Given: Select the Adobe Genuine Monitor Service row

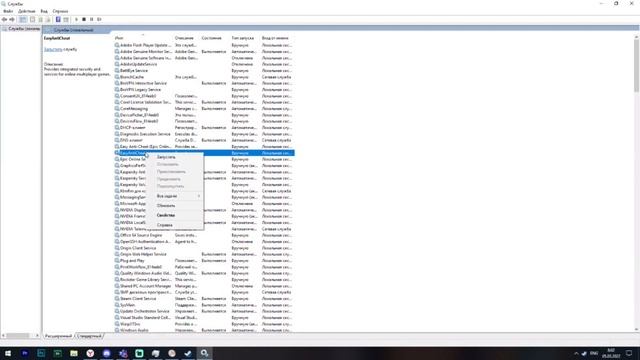Looking at the screenshot, I should [x=204, y=51].
